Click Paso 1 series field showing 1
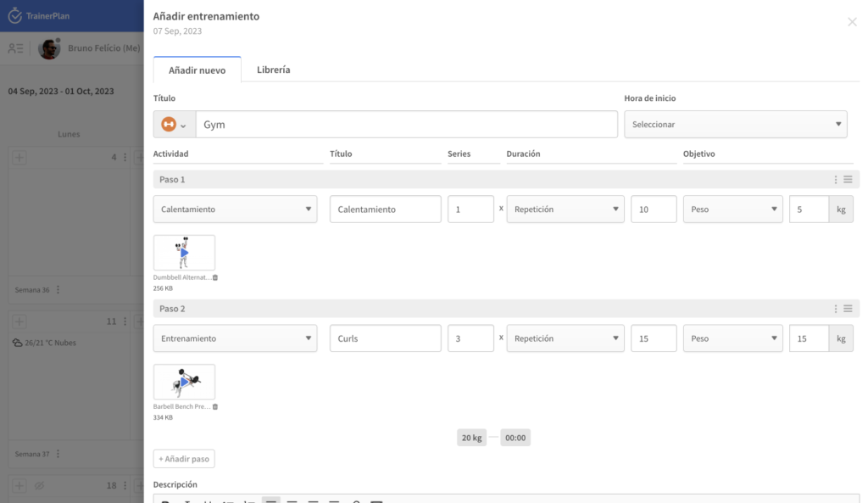 (470, 210)
